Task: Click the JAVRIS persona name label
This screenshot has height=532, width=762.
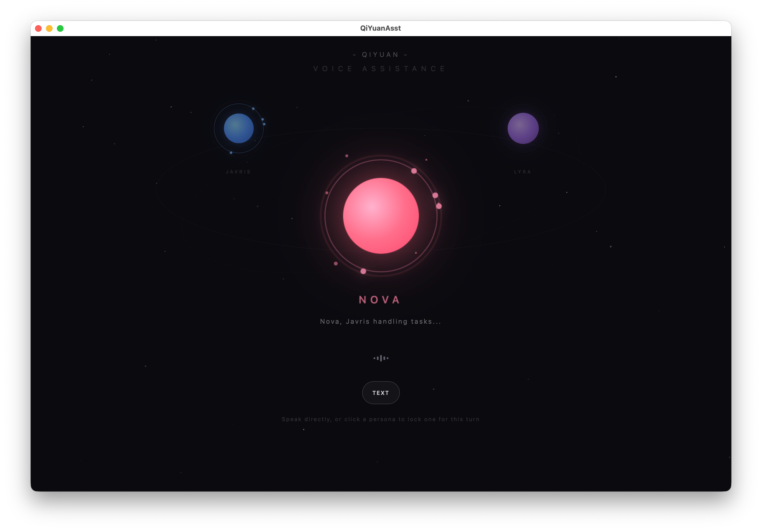Action: point(238,172)
